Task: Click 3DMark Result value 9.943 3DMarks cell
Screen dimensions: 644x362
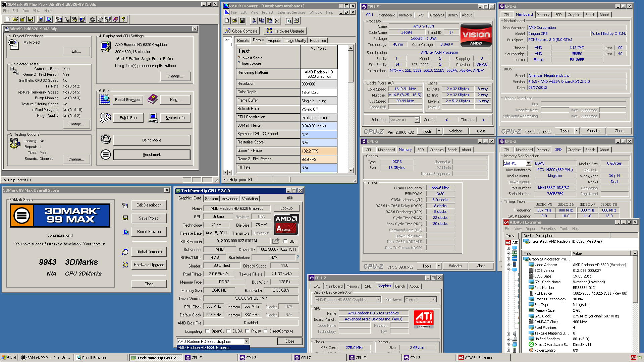Action: click(319, 126)
